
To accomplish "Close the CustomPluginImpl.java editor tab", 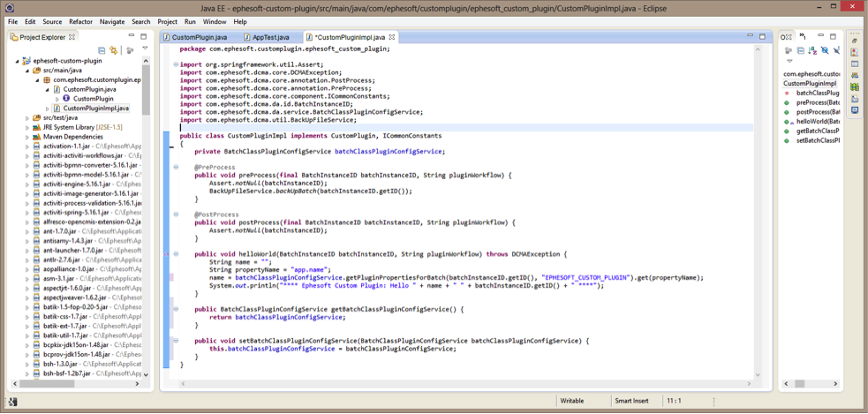I will [x=392, y=37].
